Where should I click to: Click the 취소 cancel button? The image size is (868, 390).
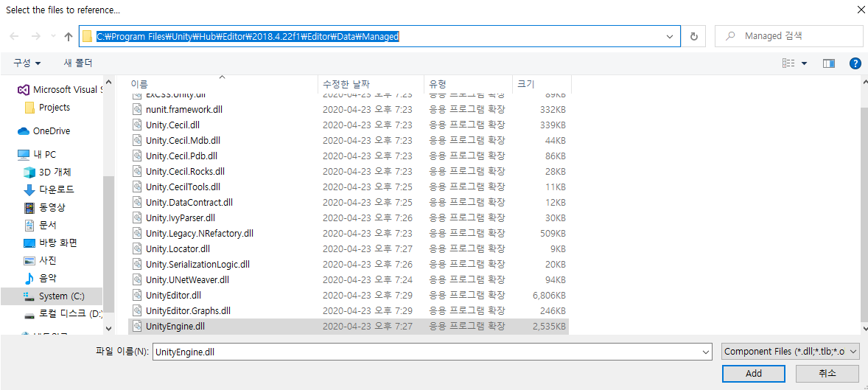click(827, 373)
